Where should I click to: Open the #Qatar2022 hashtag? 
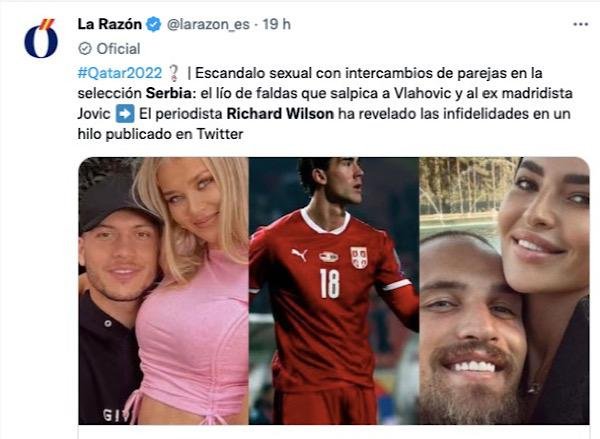[x=120, y=73]
